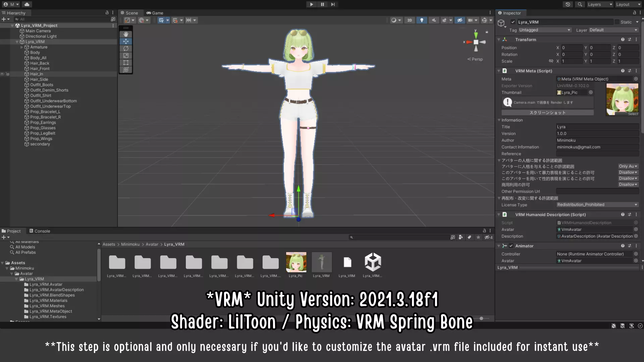Screen dimensions: 644x362
Task: Expand the Armature hierarchy node
Action: tap(22, 47)
